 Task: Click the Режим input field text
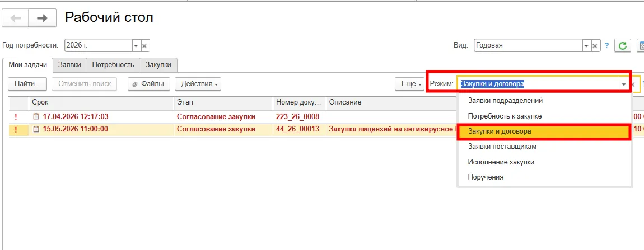[x=492, y=84]
